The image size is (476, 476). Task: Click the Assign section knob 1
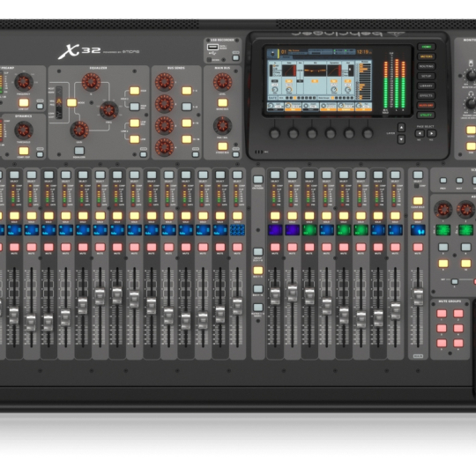[x=443, y=210]
